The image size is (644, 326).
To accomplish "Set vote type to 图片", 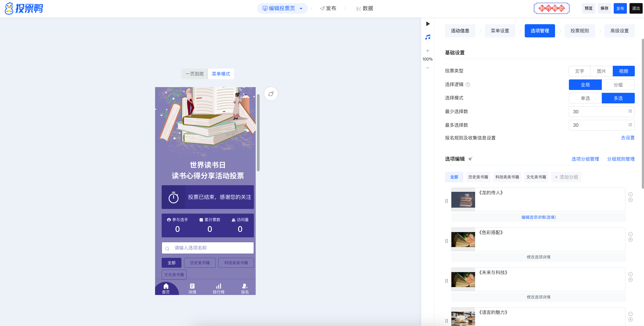I will [601, 71].
